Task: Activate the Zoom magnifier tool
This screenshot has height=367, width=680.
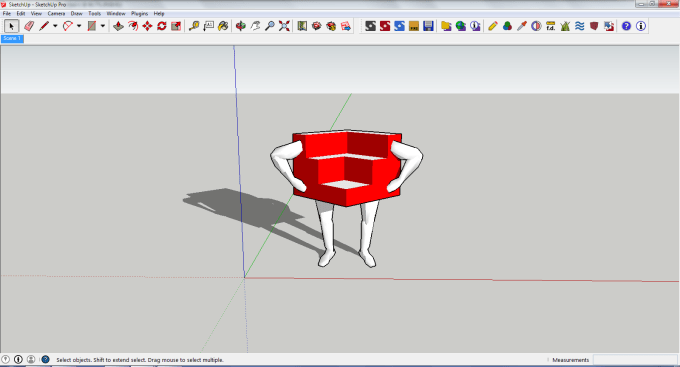Action: click(270, 26)
